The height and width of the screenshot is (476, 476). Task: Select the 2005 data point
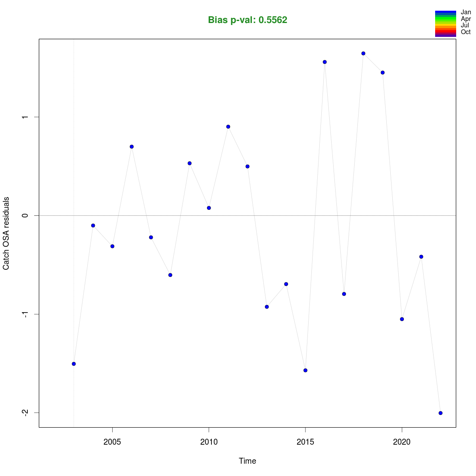pos(112,246)
